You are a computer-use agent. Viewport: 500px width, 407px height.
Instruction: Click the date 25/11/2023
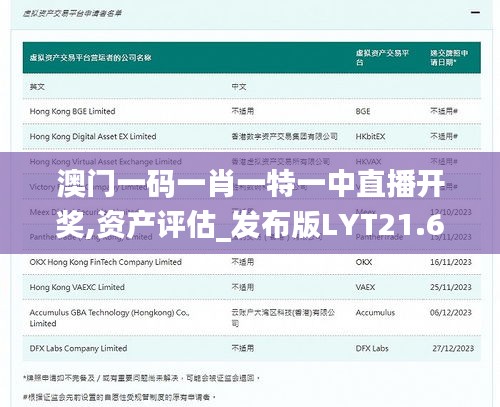coord(451,287)
